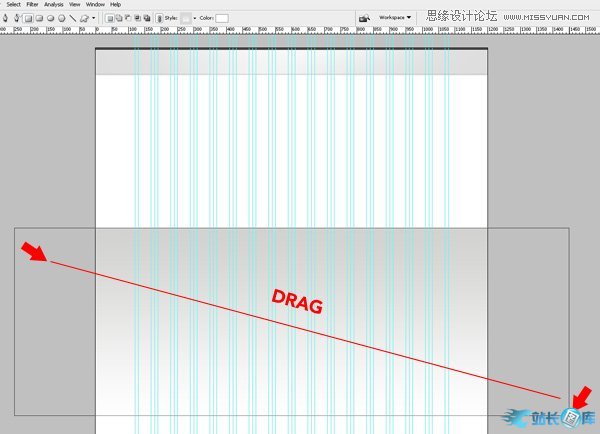Expand the Workspace dropdown
The height and width of the screenshot is (434, 600).
coord(395,17)
